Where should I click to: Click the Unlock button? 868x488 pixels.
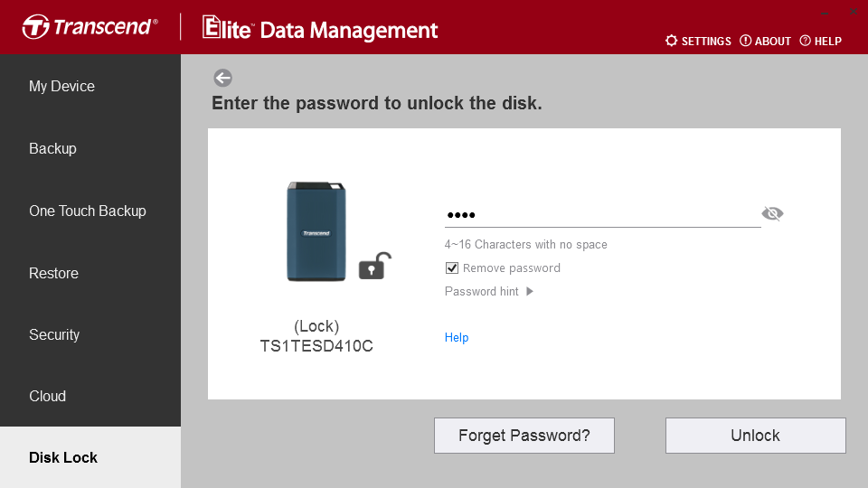pos(756,436)
